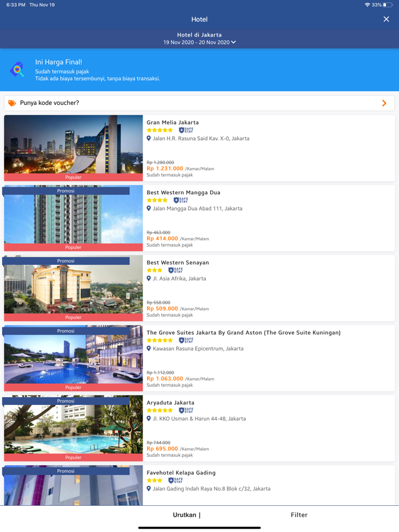Tap the 19 Nov 2020 - 20 Nov 2020 dates
Viewport: 399px width, 532px height.
click(197, 42)
